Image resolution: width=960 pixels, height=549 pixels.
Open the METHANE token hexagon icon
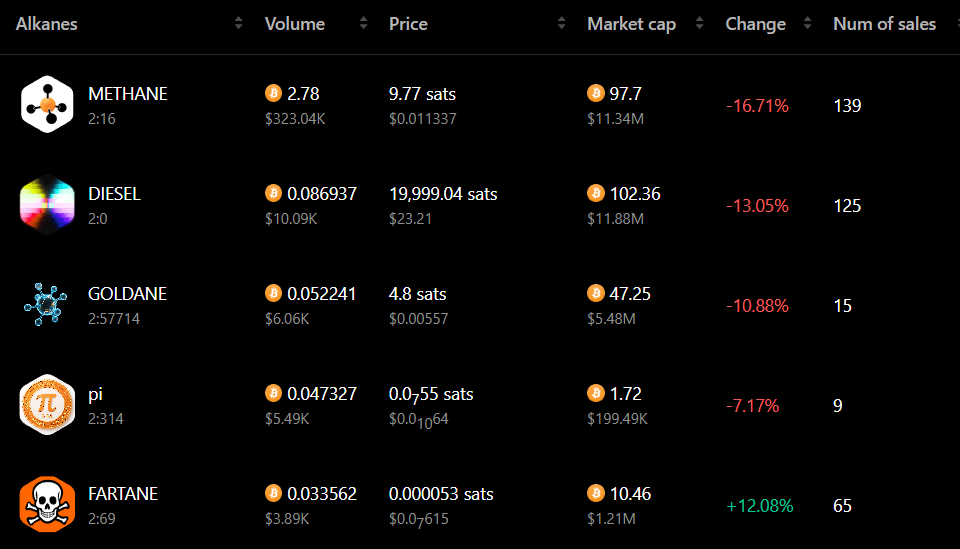(x=47, y=105)
